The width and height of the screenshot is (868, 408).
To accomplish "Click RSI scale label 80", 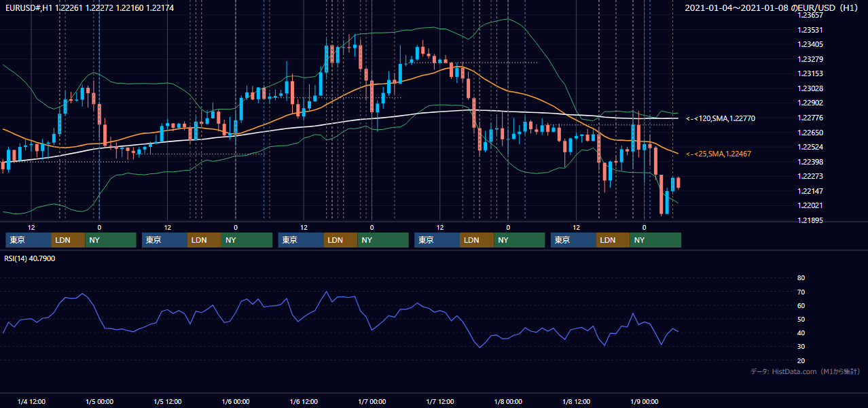I will pyautogui.click(x=801, y=278).
